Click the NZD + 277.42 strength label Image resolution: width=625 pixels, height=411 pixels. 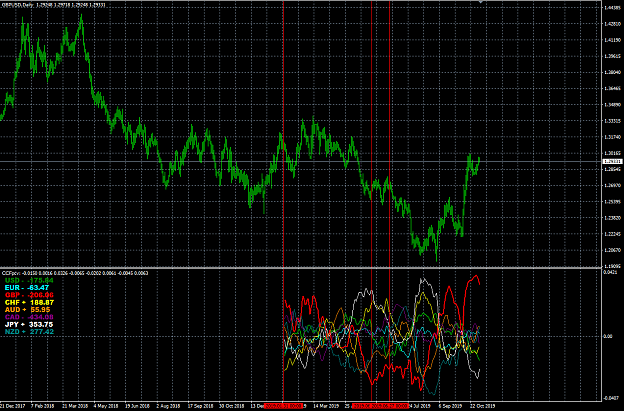(29, 332)
